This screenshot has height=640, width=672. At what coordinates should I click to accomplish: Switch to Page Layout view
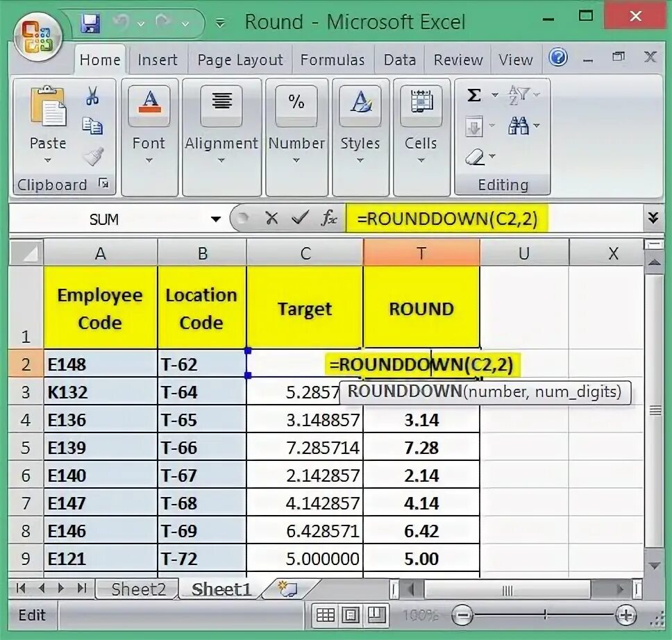click(x=350, y=616)
